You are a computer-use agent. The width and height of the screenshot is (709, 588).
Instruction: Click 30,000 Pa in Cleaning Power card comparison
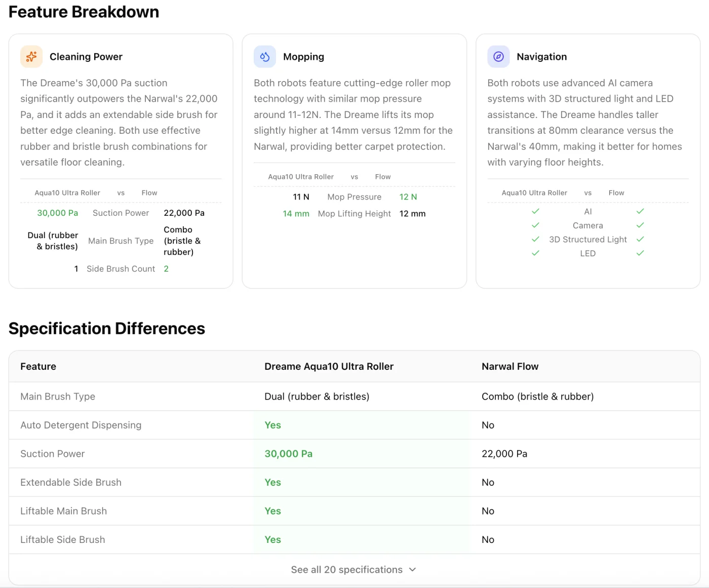pyautogui.click(x=58, y=213)
